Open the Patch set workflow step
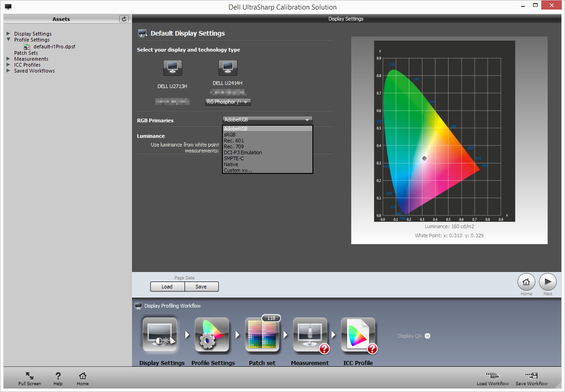The width and height of the screenshot is (565, 392). click(262, 335)
